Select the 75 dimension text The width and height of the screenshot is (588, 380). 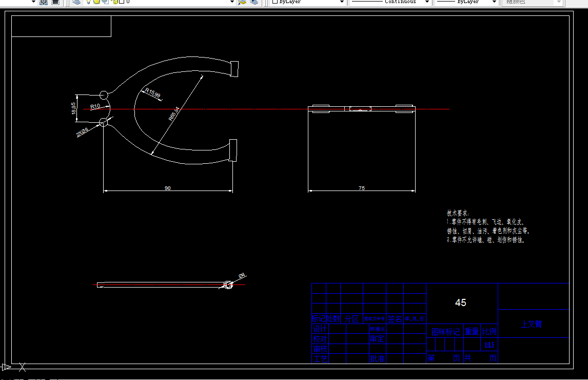point(362,188)
